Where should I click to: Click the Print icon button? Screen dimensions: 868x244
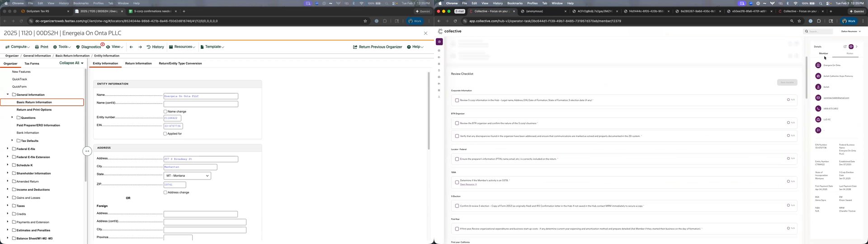tap(42, 47)
